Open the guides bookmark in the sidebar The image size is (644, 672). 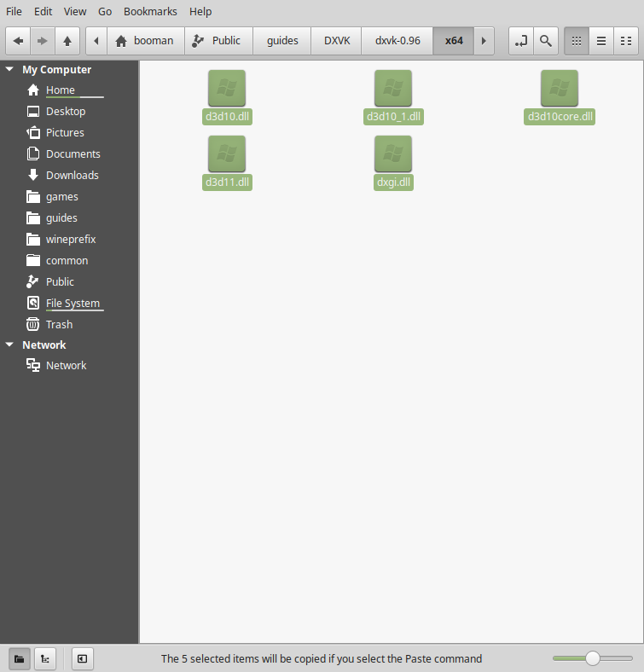pos(69,218)
